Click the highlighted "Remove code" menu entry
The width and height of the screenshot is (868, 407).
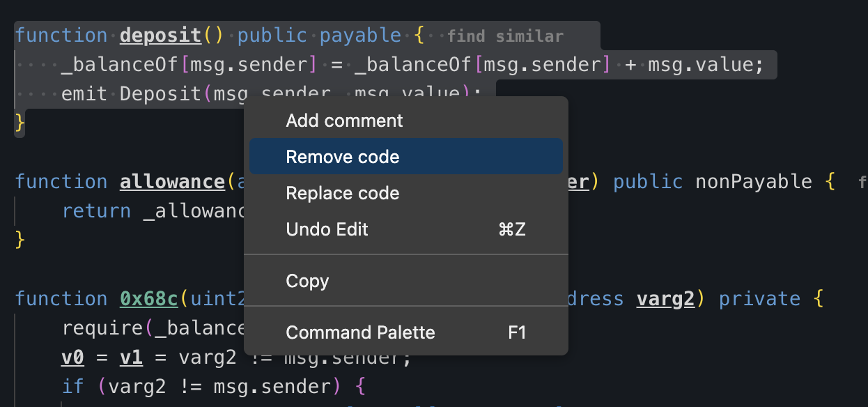point(343,157)
